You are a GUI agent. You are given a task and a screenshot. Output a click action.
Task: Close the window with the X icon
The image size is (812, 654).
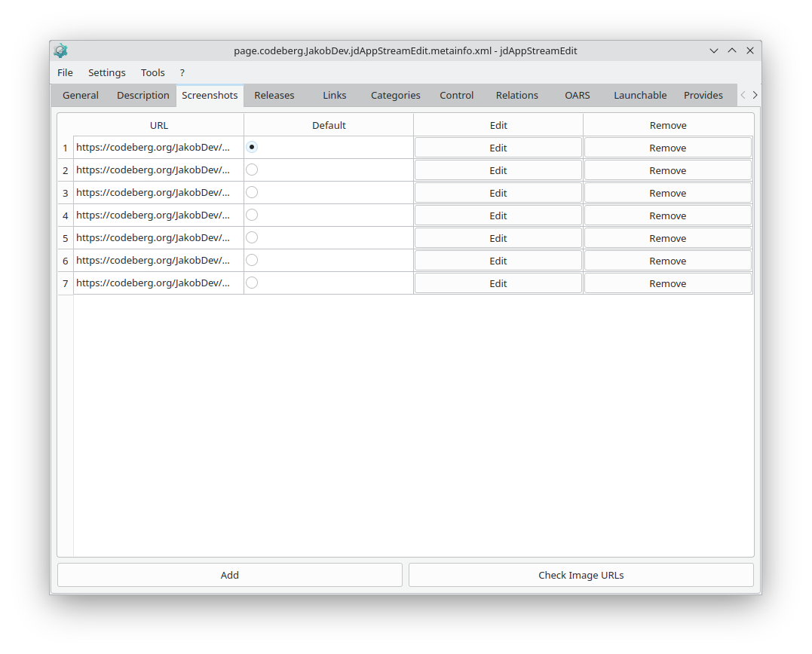click(x=750, y=50)
